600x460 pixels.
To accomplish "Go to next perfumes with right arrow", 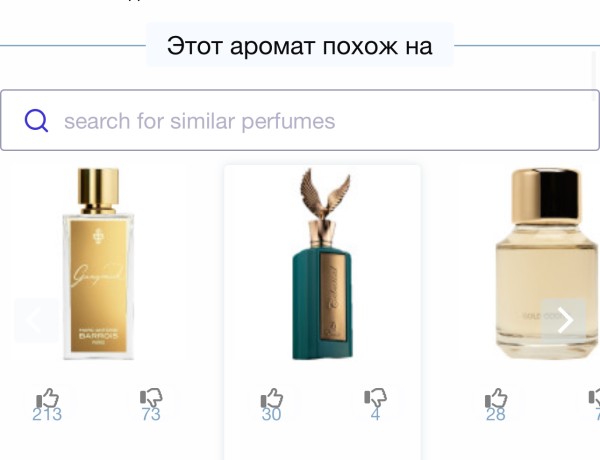I will (x=564, y=321).
